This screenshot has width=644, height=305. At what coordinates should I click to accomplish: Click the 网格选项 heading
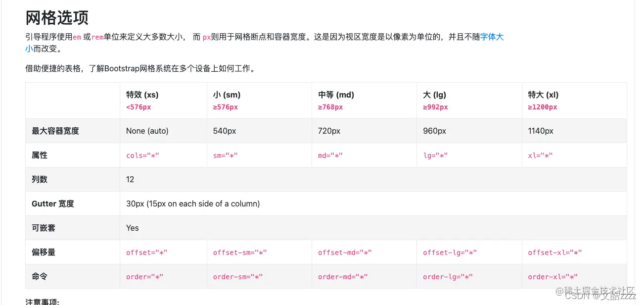click(57, 18)
